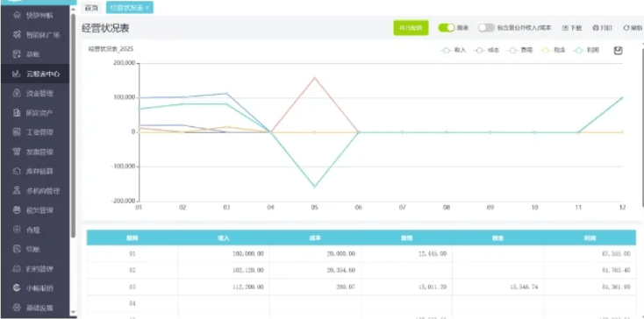Save chart as image icon
The width and height of the screenshot is (644, 319).
(x=619, y=51)
